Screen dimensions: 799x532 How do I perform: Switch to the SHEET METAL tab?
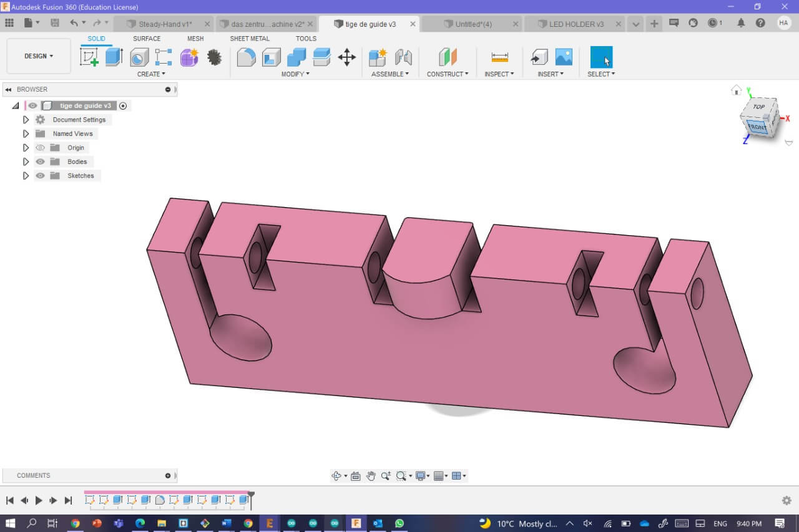coord(250,39)
